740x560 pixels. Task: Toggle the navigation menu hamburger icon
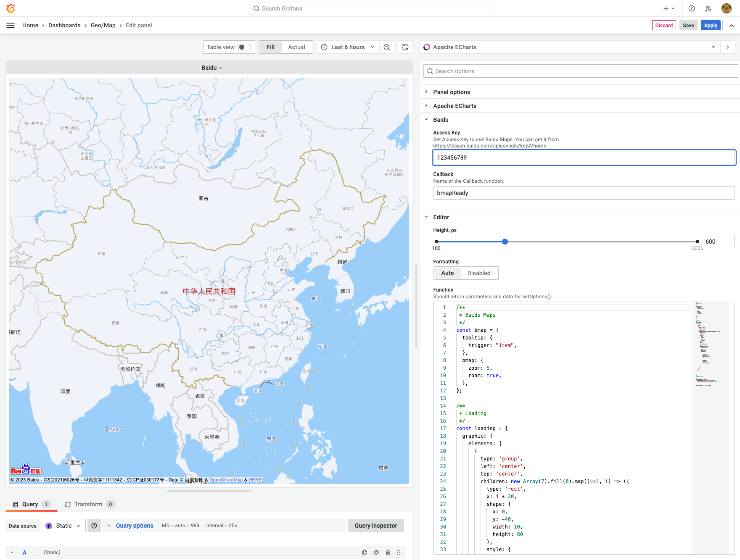(11, 25)
